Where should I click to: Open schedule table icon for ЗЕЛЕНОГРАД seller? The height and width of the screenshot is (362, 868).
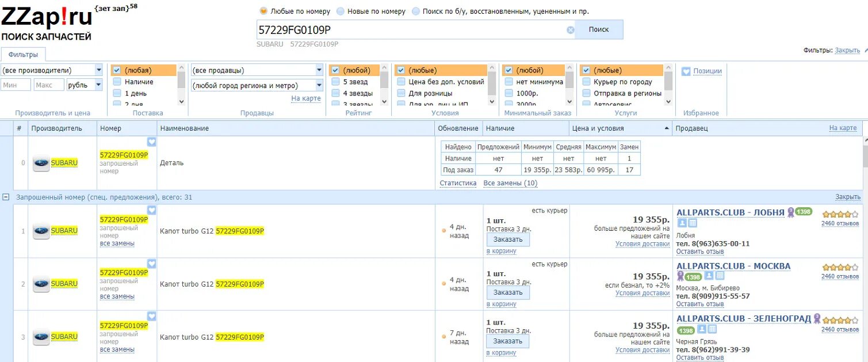[x=712, y=329]
